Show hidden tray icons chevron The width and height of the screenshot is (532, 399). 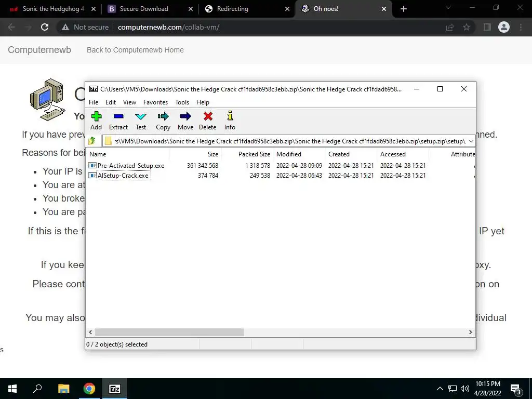[440, 389]
